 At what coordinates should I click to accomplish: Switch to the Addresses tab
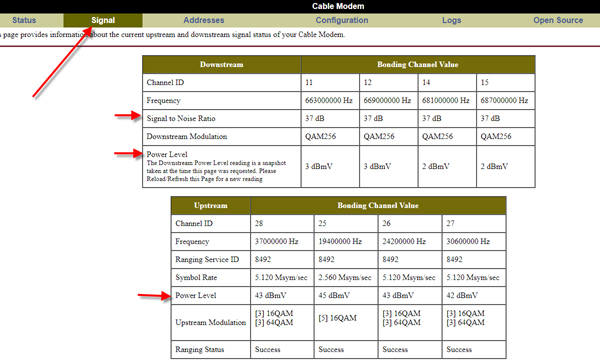[204, 20]
